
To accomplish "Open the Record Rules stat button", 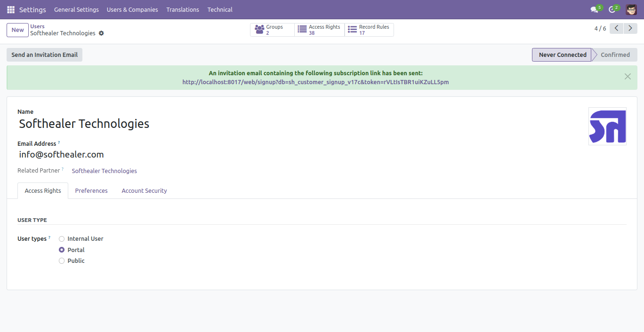I will 369,30.
